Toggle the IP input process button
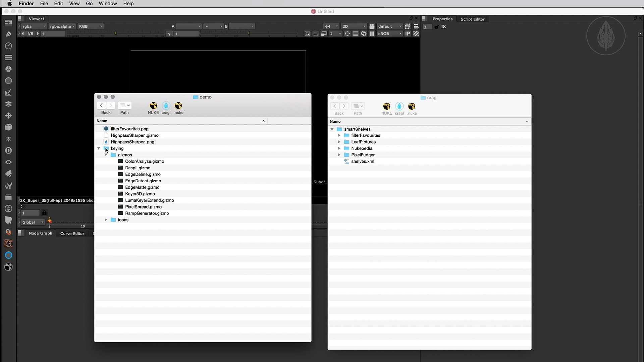Image resolution: width=644 pixels, height=362 pixels. (408, 34)
